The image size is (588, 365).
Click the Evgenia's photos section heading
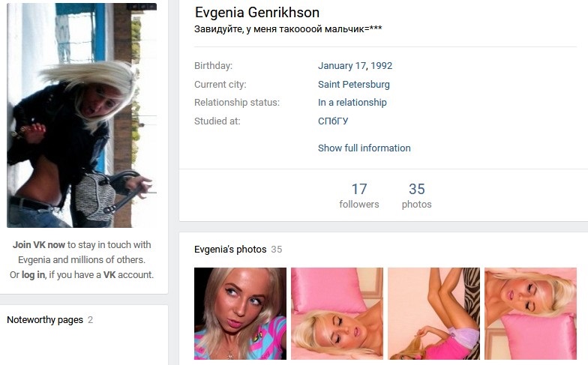pos(230,249)
